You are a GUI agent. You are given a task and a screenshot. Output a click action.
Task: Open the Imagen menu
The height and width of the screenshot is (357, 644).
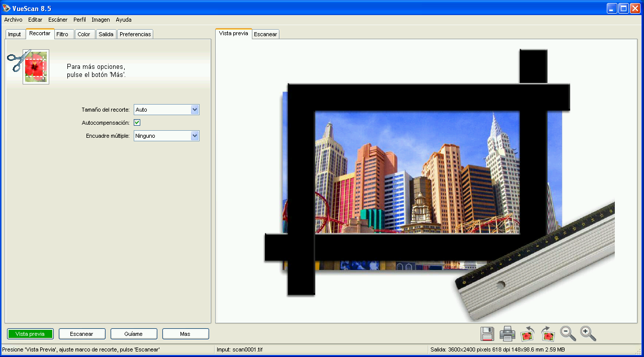tap(101, 20)
